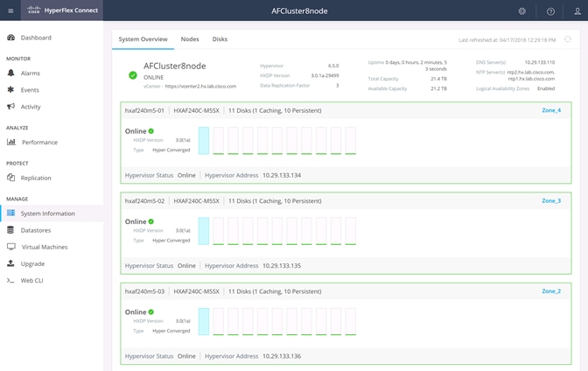Click the Logical Availability Zones Enabled value
Image resolution: width=588 pixels, height=371 pixels.
[546, 88]
